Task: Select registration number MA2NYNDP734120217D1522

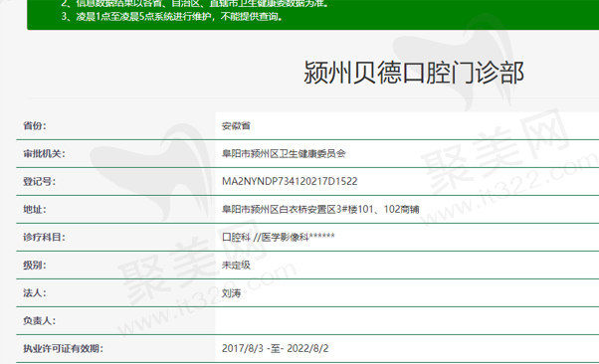Action: tap(290, 181)
